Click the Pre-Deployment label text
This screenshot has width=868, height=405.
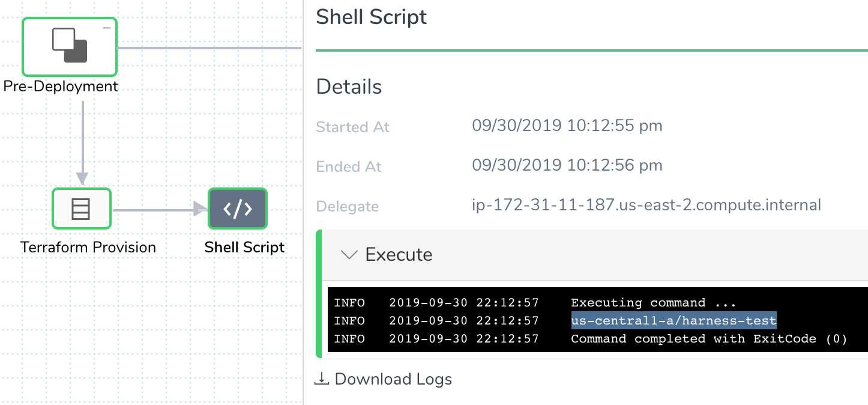tap(61, 87)
